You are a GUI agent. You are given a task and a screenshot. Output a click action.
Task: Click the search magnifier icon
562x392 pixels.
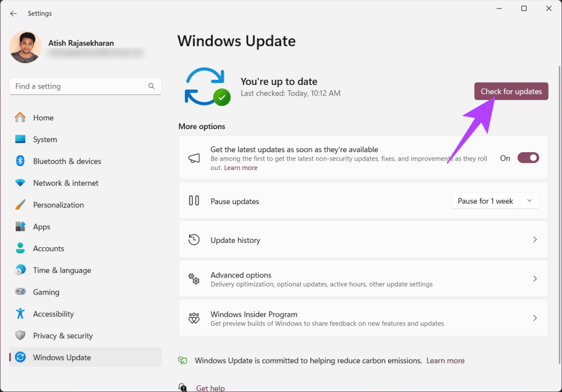click(151, 86)
